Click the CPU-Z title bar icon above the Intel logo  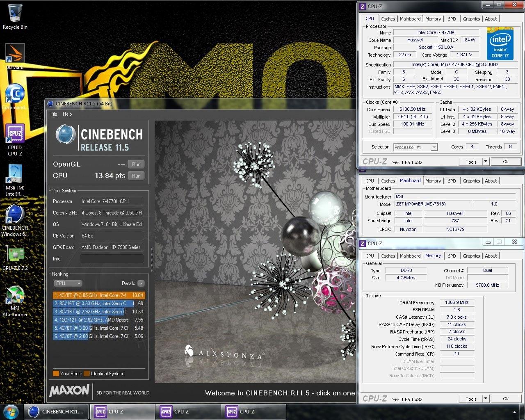pyautogui.click(x=363, y=6)
